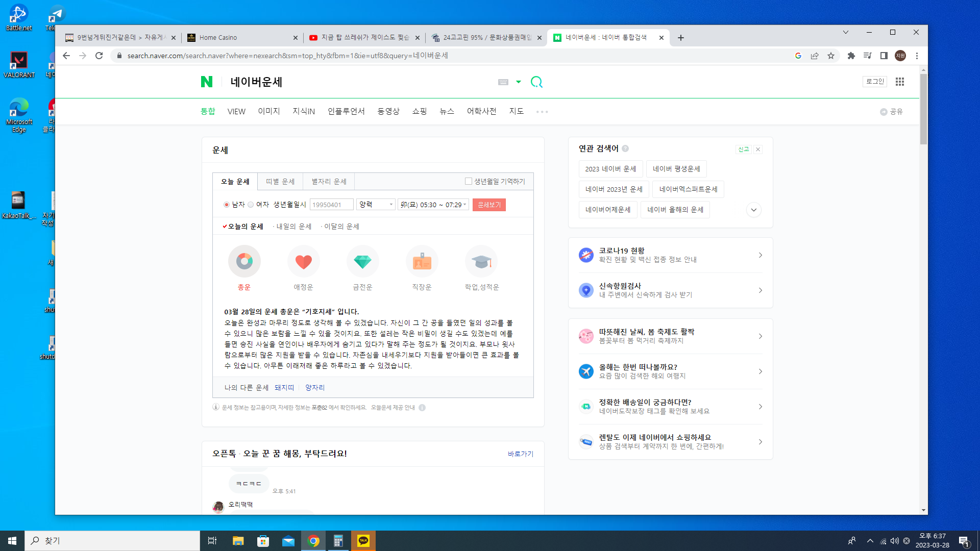This screenshot has width=980, height=551.
Task: Open the Chrome side panel icon
Action: [x=884, y=56]
